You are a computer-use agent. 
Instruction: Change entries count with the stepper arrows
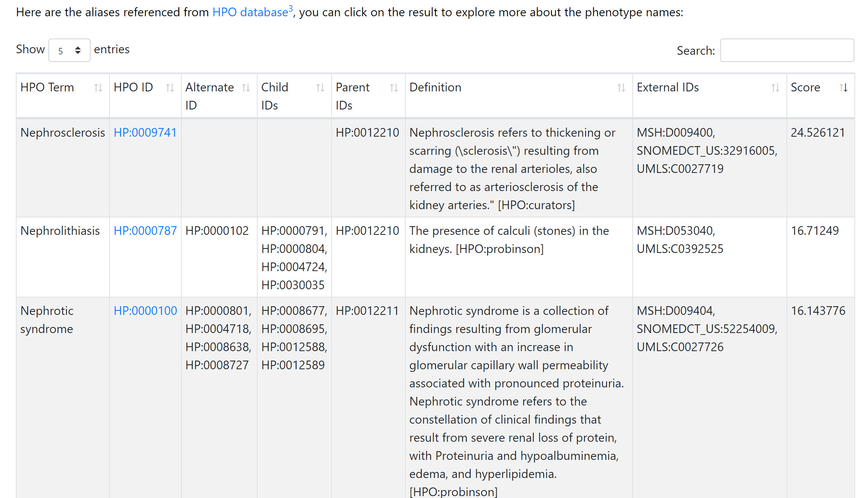[x=78, y=50]
